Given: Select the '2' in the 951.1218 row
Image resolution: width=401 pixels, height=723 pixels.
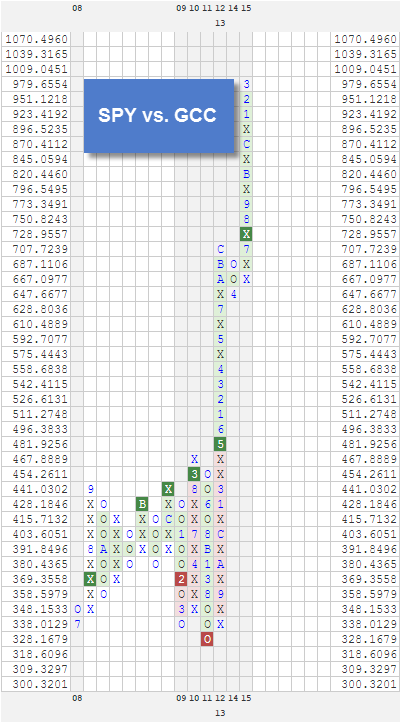Looking at the screenshot, I should pos(247,99).
